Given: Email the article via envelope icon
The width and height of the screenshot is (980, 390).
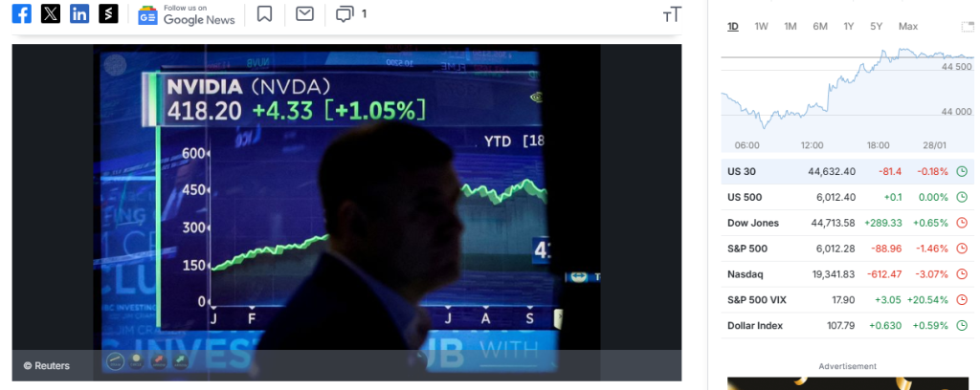Looking at the screenshot, I should pos(304,13).
